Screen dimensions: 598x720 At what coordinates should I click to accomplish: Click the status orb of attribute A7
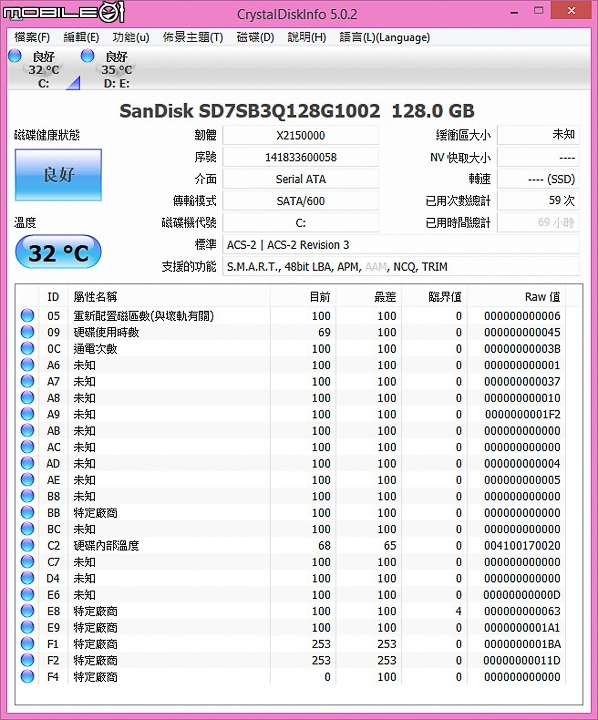click(x=28, y=381)
